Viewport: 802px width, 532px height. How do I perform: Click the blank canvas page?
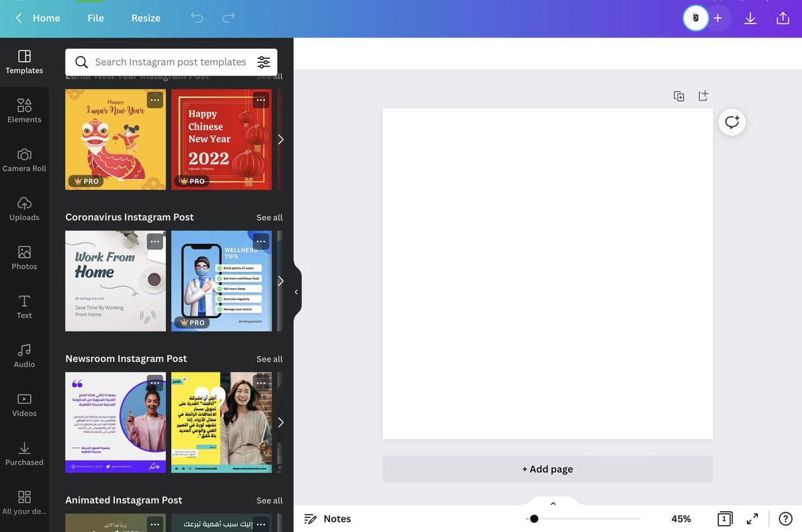[x=547, y=274]
